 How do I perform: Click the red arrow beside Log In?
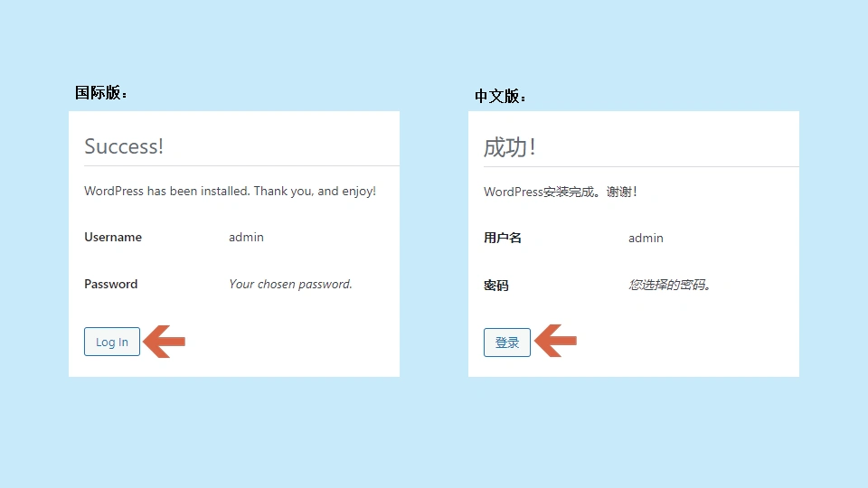click(x=166, y=341)
